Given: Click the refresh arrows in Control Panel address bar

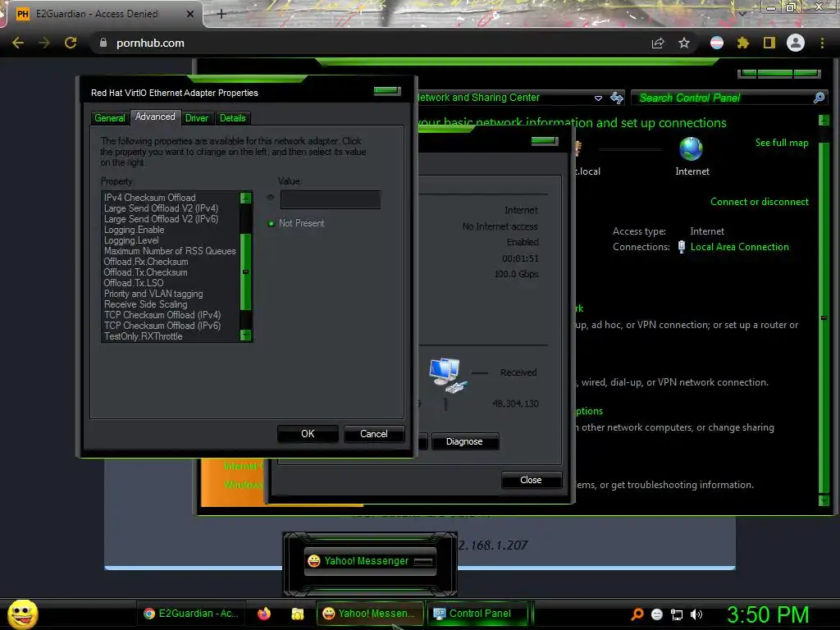Looking at the screenshot, I should tap(617, 98).
